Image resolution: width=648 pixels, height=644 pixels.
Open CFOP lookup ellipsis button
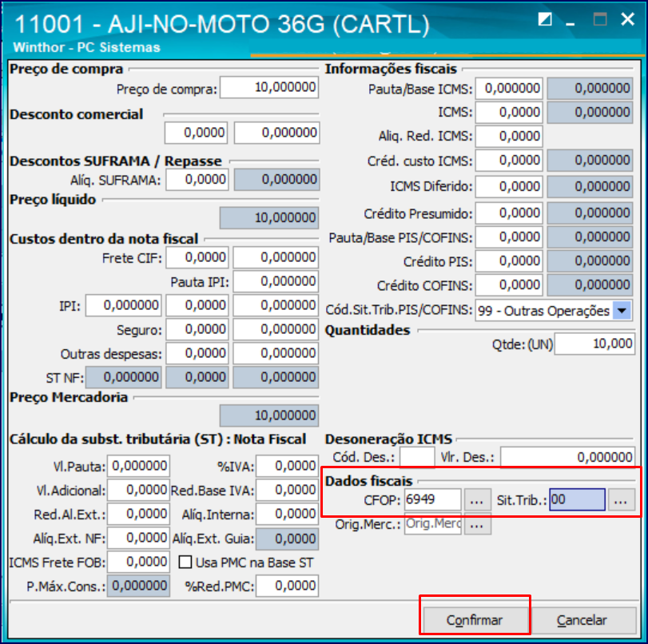click(x=477, y=500)
